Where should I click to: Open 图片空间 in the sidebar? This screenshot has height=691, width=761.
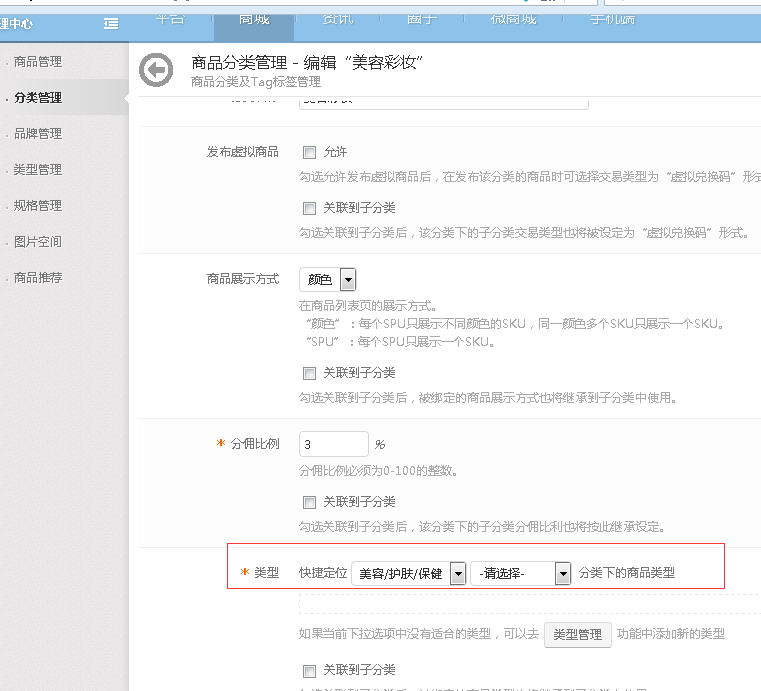click(x=38, y=242)
